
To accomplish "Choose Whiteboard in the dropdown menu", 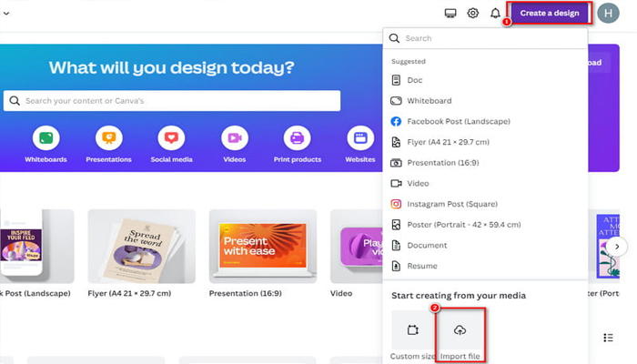I will pyautogui.click(x=428, y=101).
